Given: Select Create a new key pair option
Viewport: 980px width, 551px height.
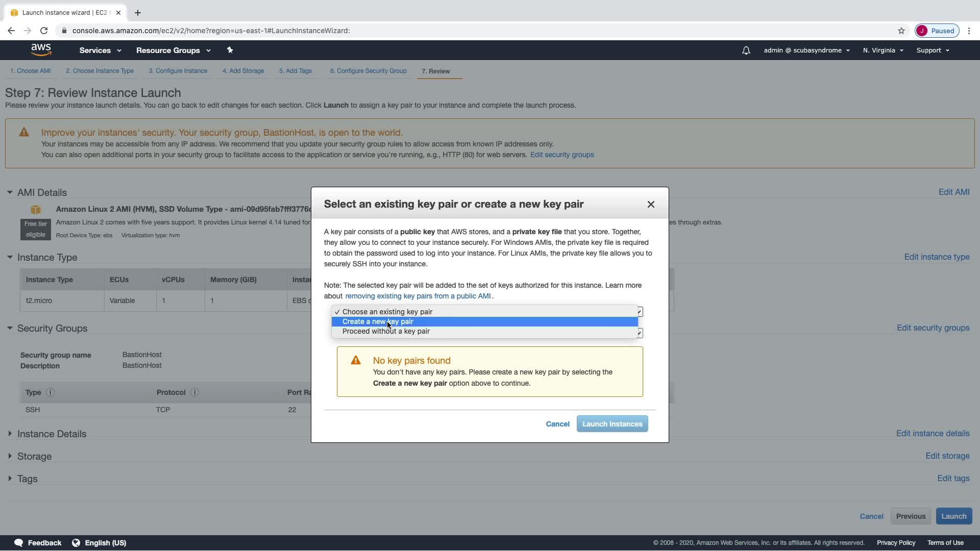Looking at the screenshot, I should click(378, 321).
